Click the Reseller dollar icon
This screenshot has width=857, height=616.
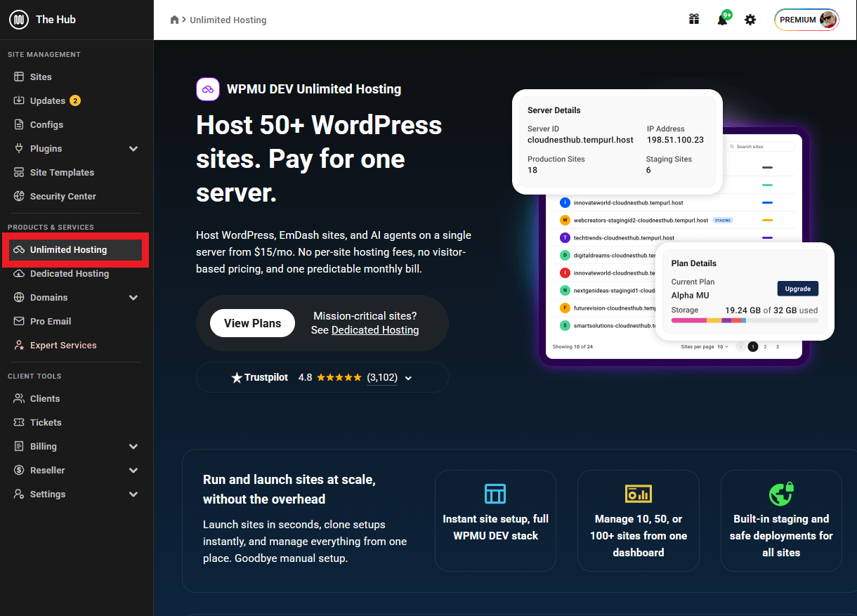click(19, 470)
